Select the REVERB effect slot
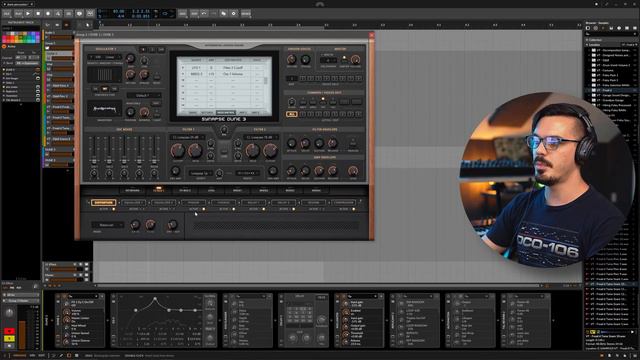This screenshot has width=640, height=360. [313, 202]
